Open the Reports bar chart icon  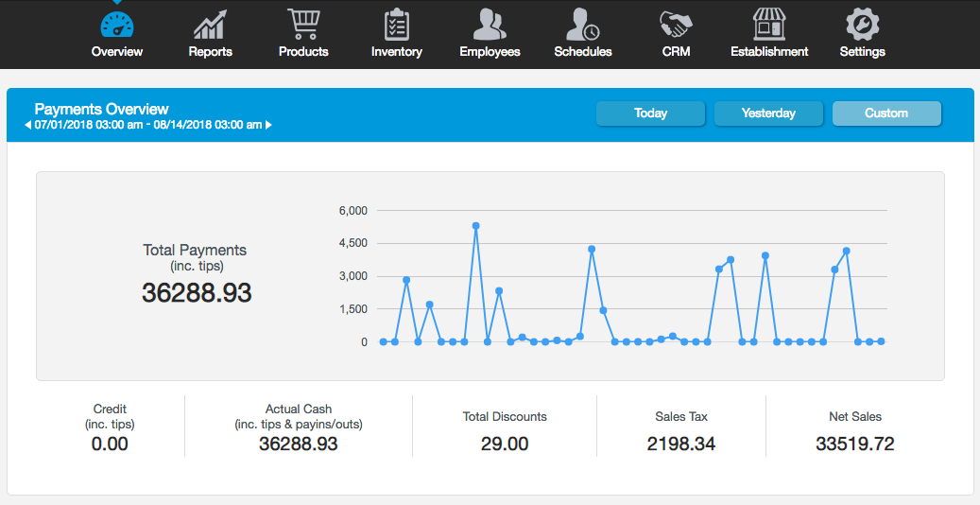pyautogui.click(x=210, y=23)
